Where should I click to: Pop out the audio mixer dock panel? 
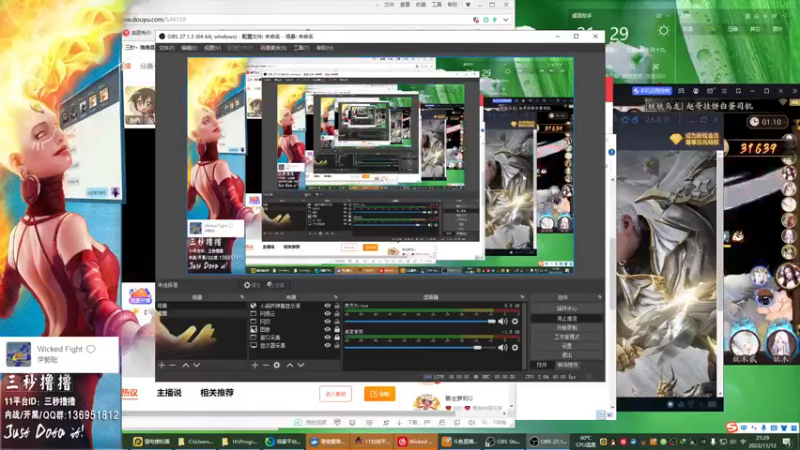[x=522, y=297]
